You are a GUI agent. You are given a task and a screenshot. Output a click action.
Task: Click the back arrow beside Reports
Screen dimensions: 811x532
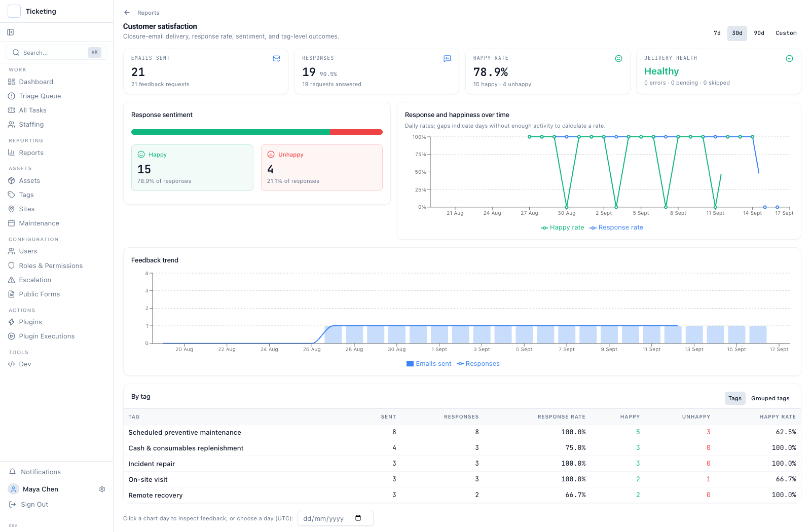127,13
